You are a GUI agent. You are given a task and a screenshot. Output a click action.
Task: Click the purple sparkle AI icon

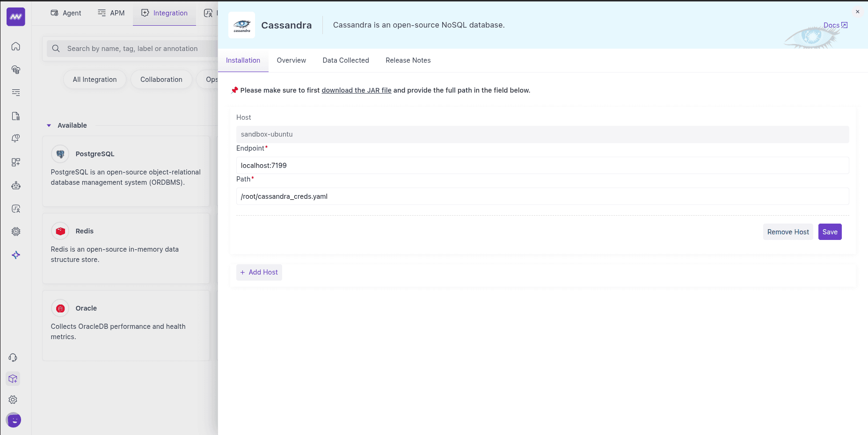click(16, 255)
